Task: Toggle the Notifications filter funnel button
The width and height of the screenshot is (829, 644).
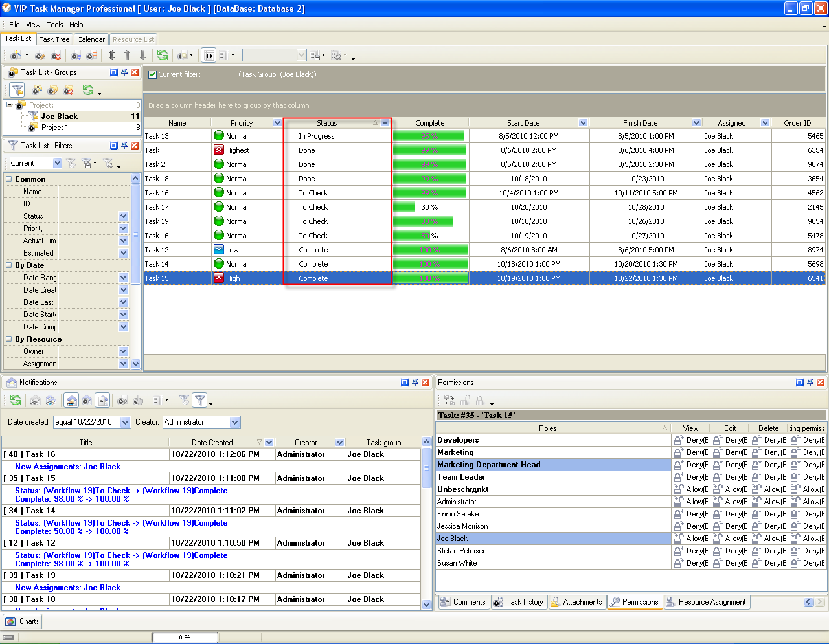Action: click(200, 401)
